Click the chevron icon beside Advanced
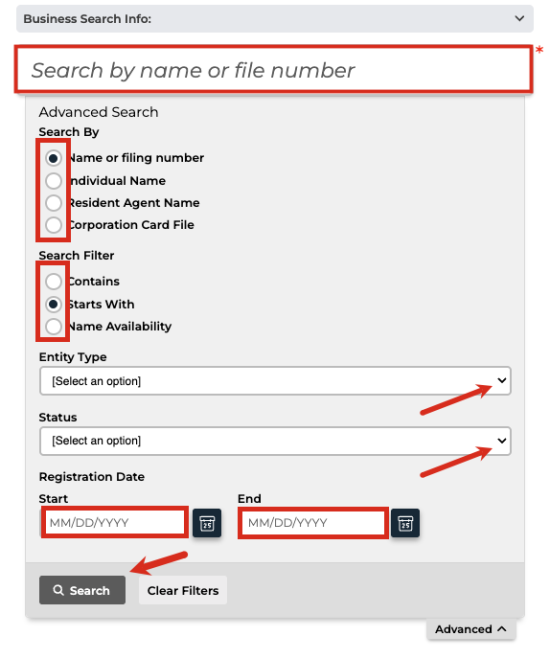 tap(502, 629)
